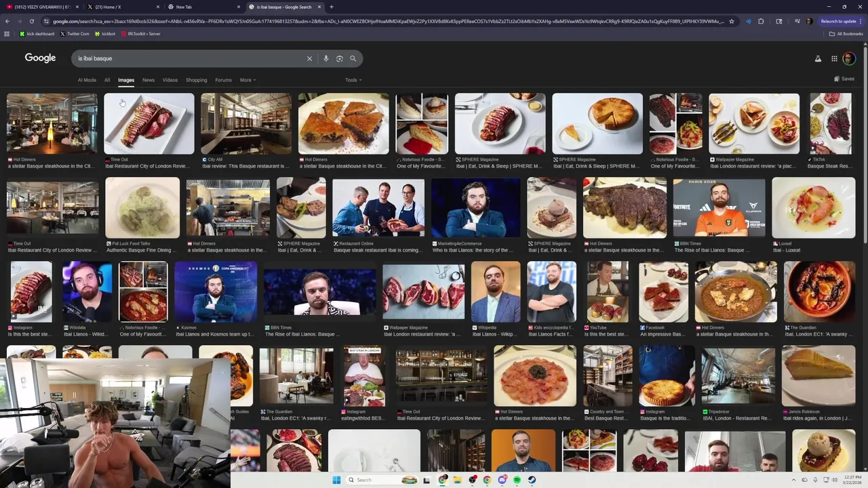This screenshot has height=488, width=868.
Task: Open File Explorer from the taskbar
Action: (x=457, y=480)
